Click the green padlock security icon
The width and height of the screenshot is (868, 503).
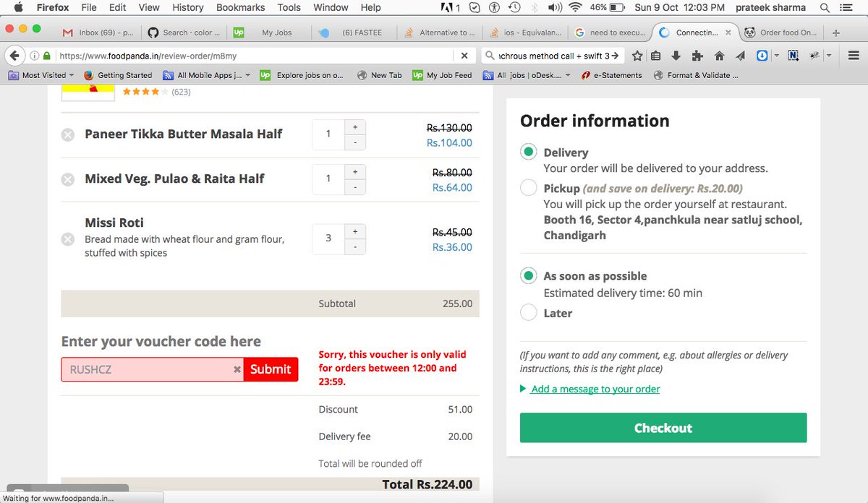(x=47, y=56)
